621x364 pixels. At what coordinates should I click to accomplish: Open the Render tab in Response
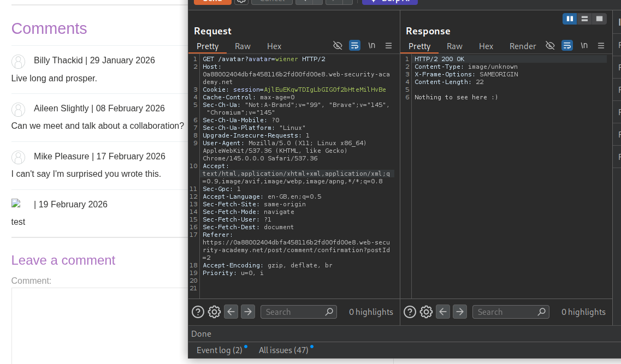coord(523,46)
